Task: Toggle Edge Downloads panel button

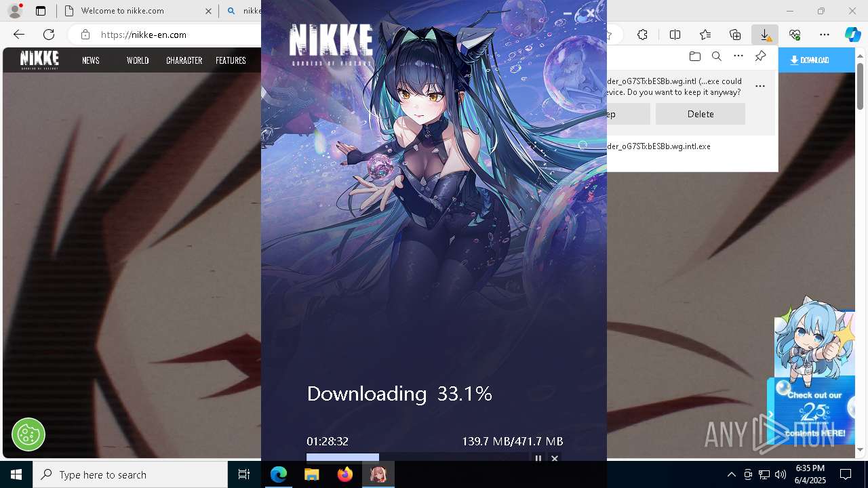Action: (764, 35)
